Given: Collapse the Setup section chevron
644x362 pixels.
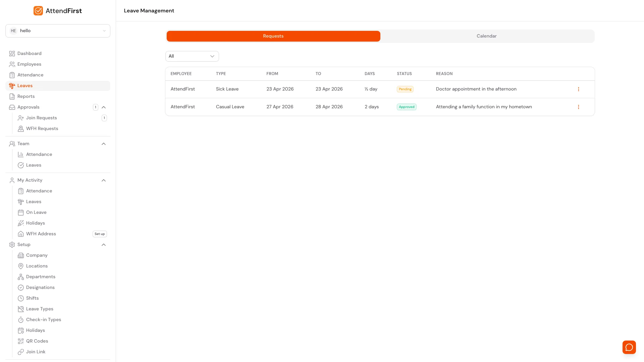Looking at the screenshot, I should (104, 245).
